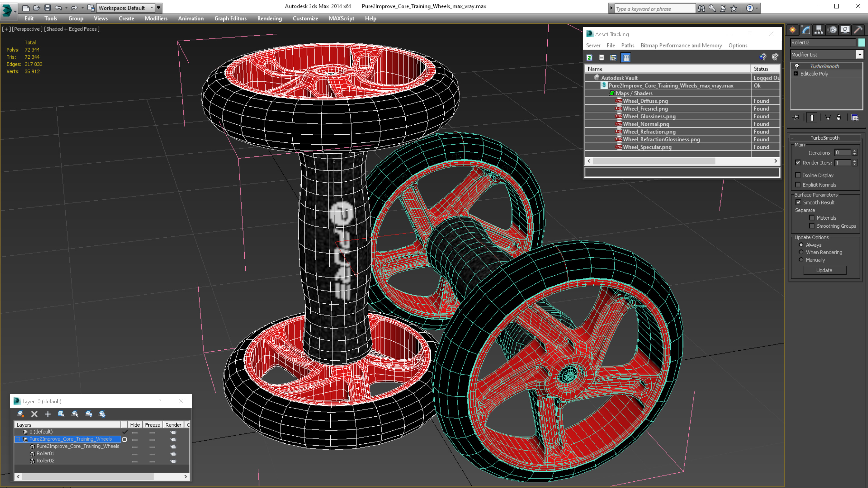Viewport: 868px width, 488px height.
Task: Open Configure Modifier Sets icon
Action: pyautogui.click(x=855, y=117)
